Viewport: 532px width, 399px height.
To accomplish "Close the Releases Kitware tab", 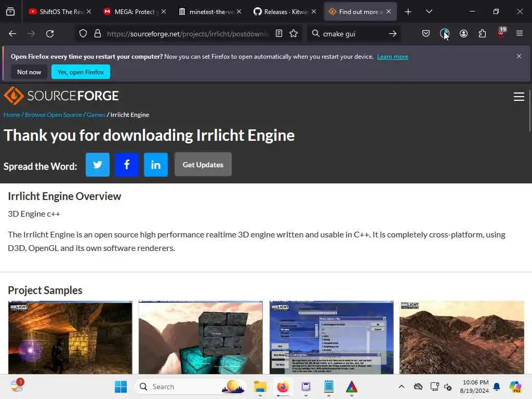I will (x=314, y=11).
